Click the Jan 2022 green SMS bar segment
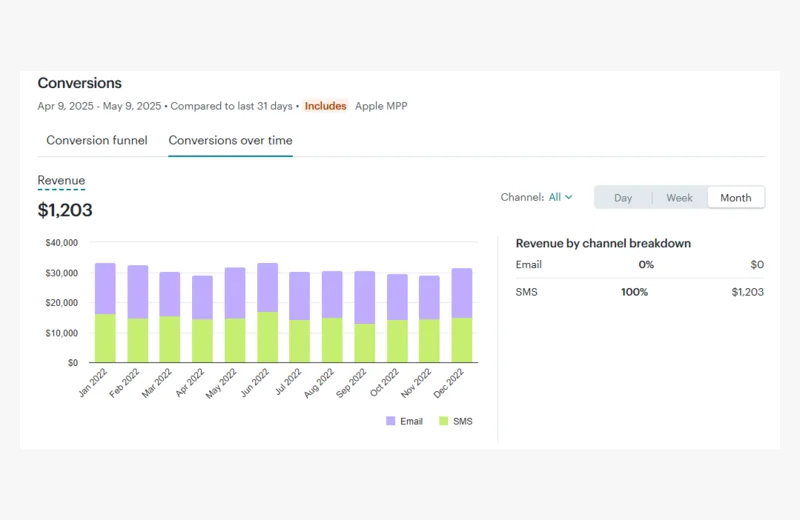Viewport: 800px width, 520px height. coord(105,338)
